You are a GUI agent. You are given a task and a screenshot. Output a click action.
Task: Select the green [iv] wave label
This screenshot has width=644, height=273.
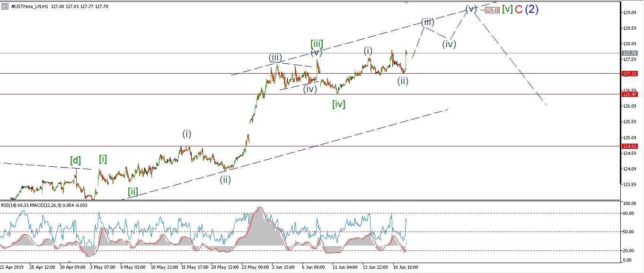(x=338, y=104)
